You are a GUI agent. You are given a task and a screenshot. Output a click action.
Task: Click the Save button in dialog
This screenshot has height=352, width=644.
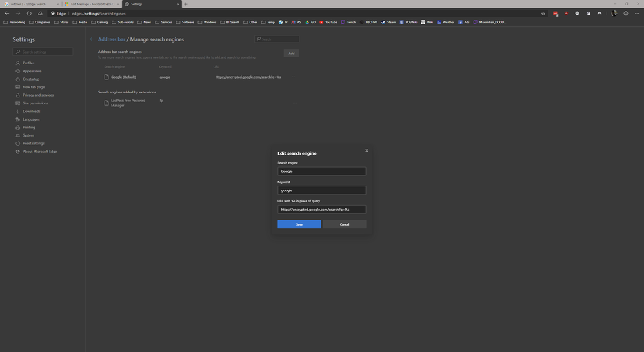299,224
